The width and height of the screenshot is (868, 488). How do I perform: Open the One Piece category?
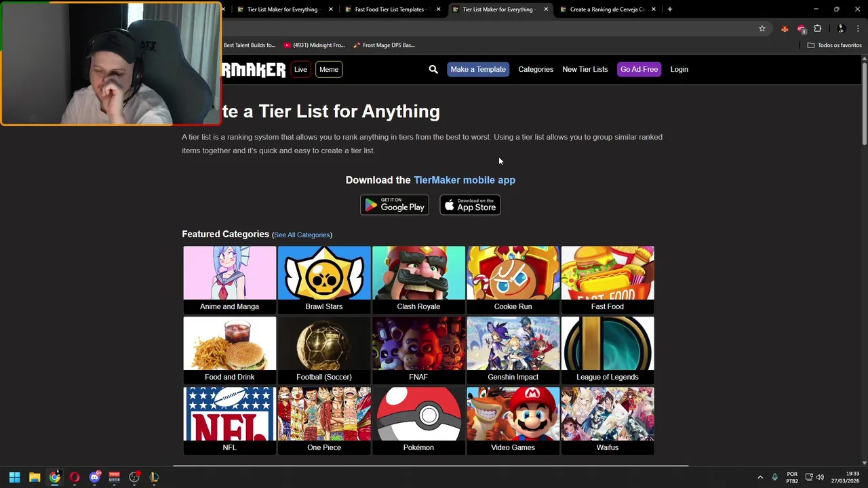coord(324,420)
